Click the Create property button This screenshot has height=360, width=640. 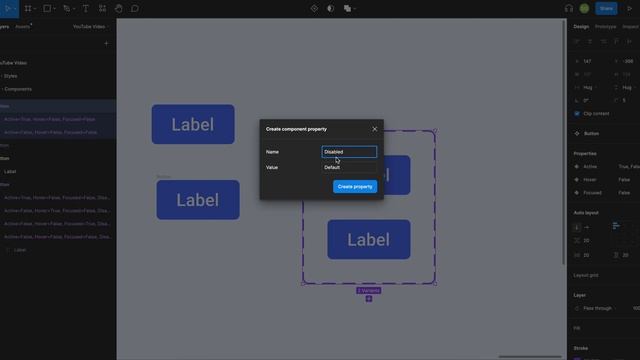click(x=355, y=187)
